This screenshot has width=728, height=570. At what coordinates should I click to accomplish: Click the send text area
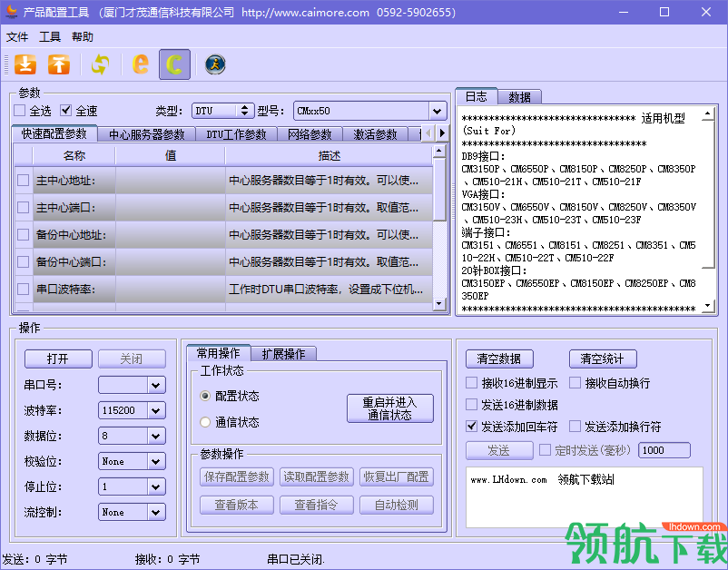(584, 497)
